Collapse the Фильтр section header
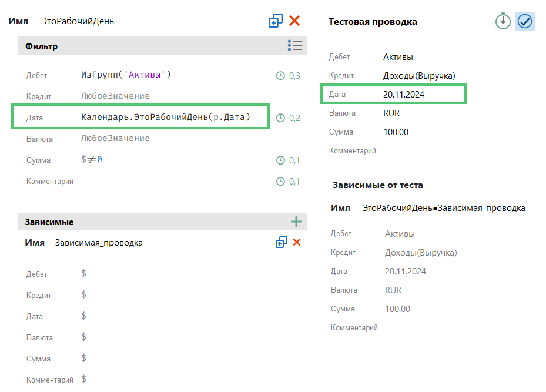This screenshot has height=392, width=546. (x=41, y=46)
